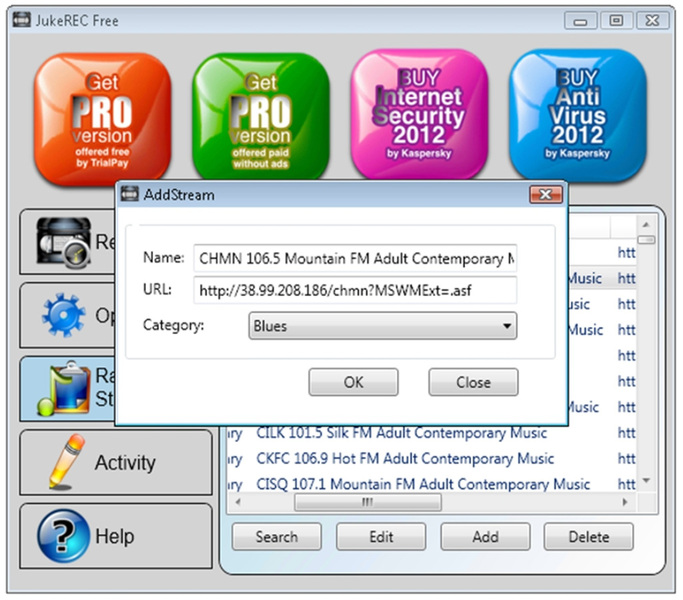Screen dimensions: 683x600
Task: Click the Help question mark icon
Action: click(64, 536)
